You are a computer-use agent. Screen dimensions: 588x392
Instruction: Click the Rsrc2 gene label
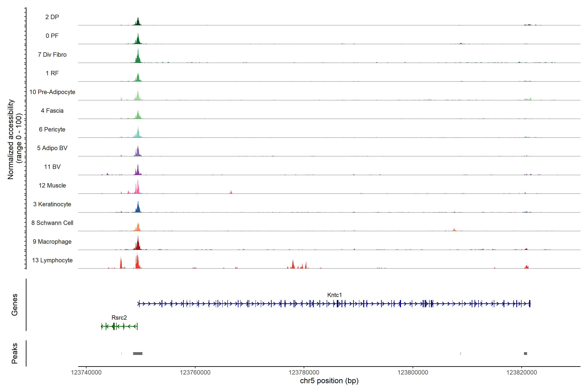pyautogui.click(x=119, y=318)
